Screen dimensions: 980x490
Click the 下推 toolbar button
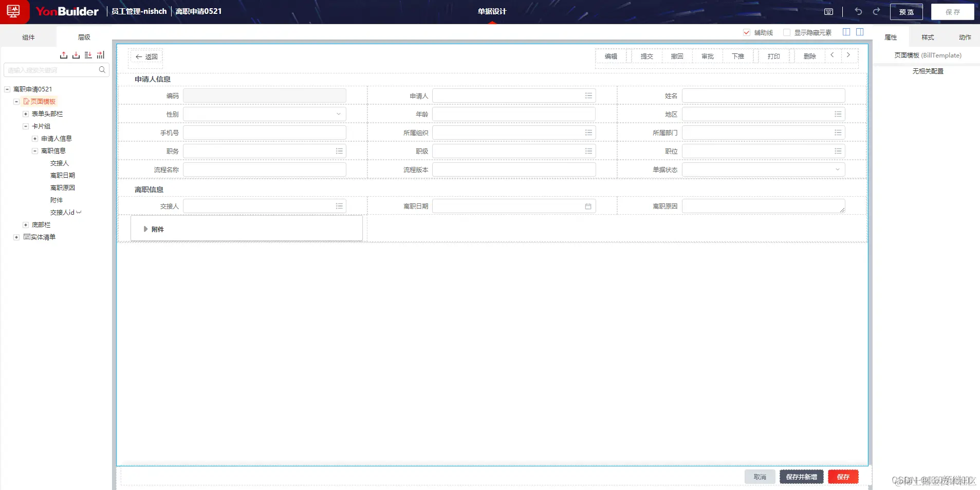[738, 56]
